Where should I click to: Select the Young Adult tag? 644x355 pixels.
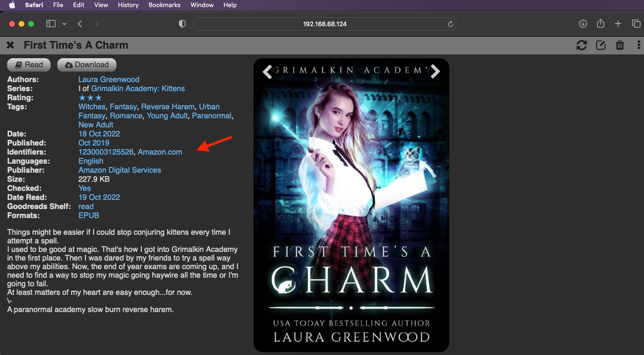click(167, 116)
